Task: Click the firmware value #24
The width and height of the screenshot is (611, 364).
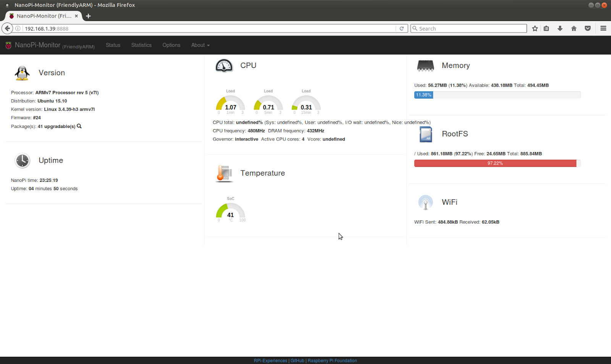Action: pos(37,118)
